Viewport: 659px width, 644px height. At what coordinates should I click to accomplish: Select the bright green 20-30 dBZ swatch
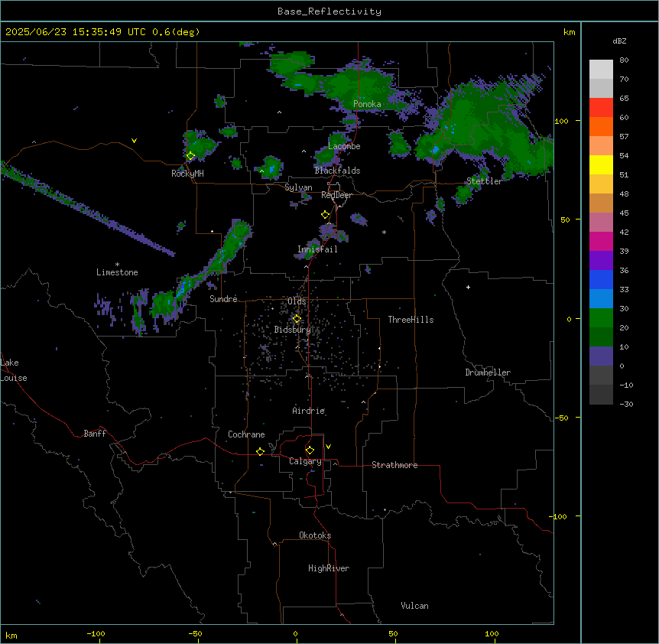coord(601,318)
